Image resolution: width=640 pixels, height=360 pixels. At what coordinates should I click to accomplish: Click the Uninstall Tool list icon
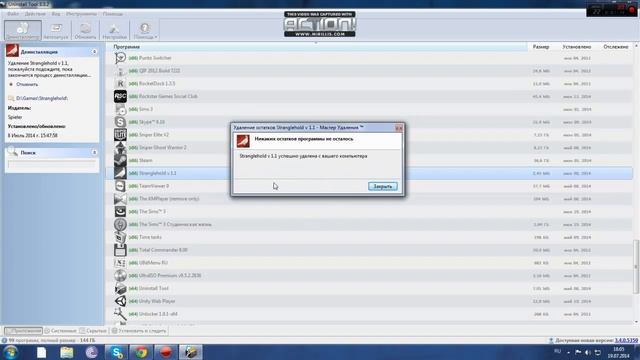(x=120, y=289)
